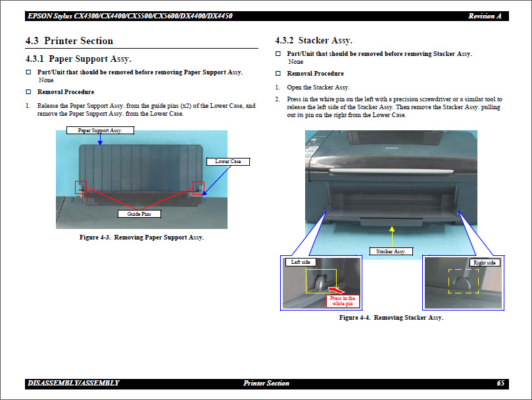Viewport: 532px width, 400px height.
Task: Select the Lower Case callout label
Action: [x=228, y=161]
